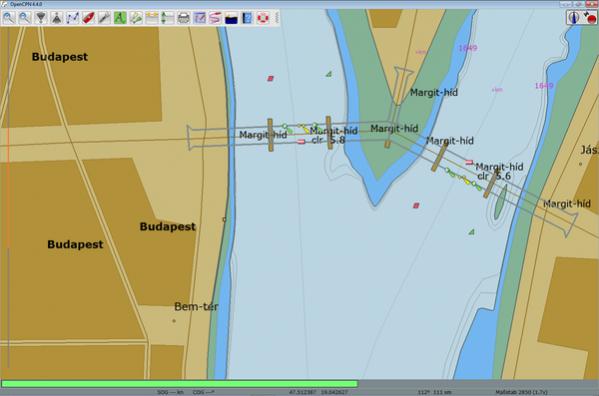Click the compass north-up indicator
This screenshot has width=599, height=396.
coord(573,18)
